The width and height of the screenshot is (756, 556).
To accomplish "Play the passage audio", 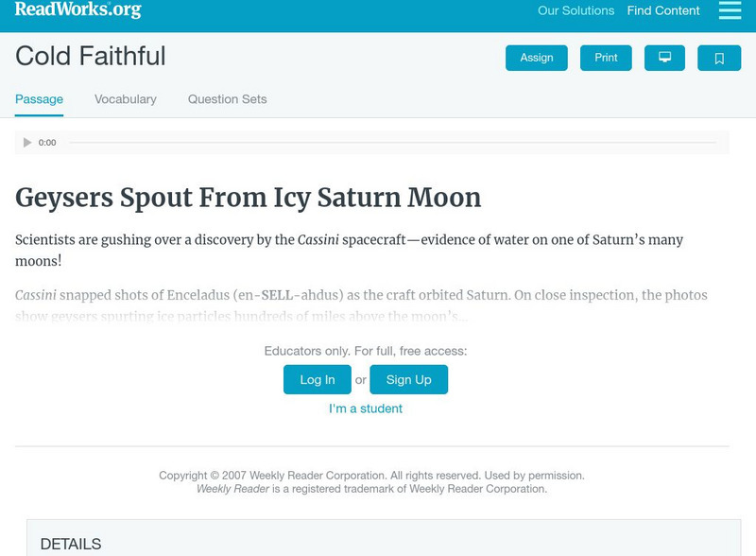I will point(27,143).
